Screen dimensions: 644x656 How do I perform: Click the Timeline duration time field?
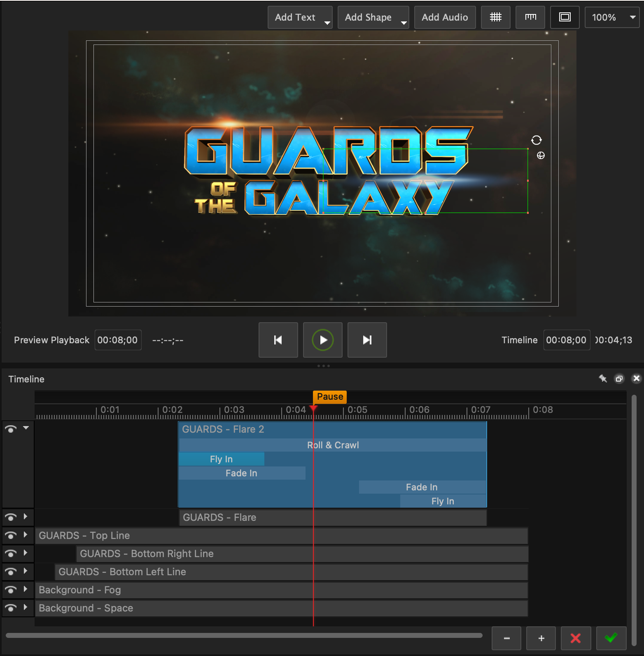tap(567, 340)
